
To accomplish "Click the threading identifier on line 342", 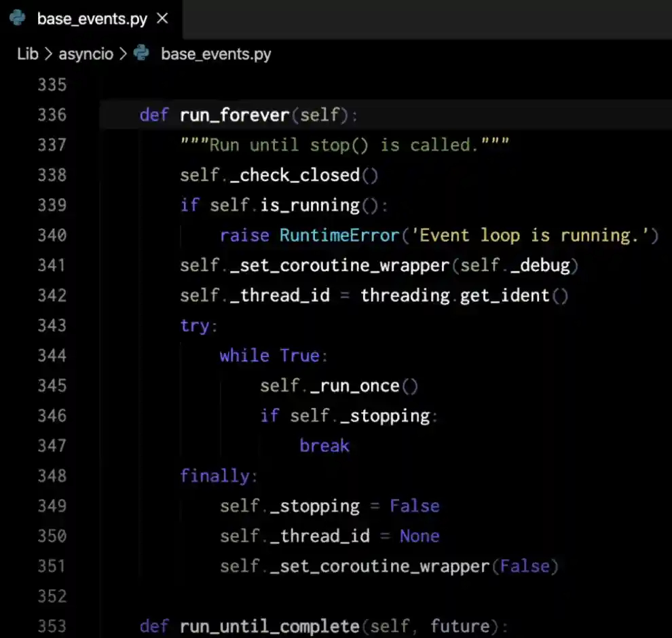I will click(x=405, y=295).
